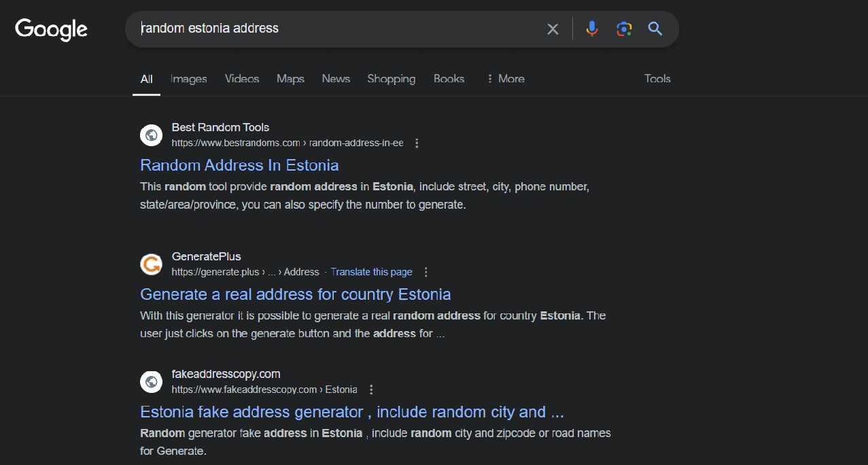This screenshot has height=465, width=868.
Task: Click the Best Random Tools site name
Action: click(x=220, y=127)
